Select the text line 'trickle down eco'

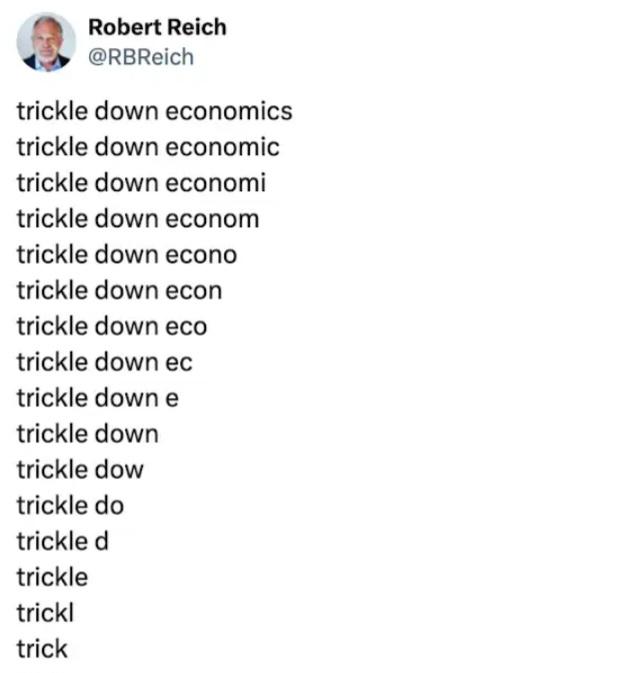[112, 327]
